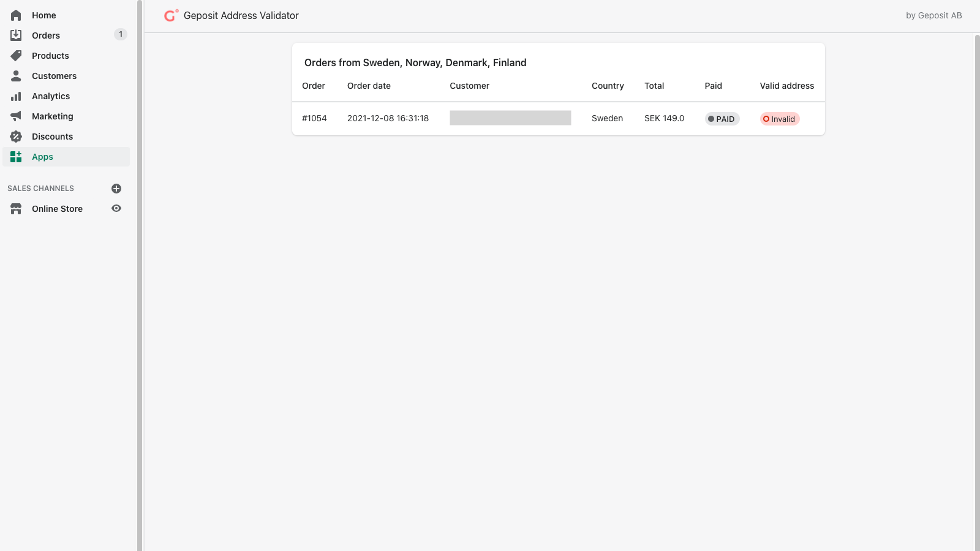
Task: Open order #1054
Action: click(x=314, y=118)
